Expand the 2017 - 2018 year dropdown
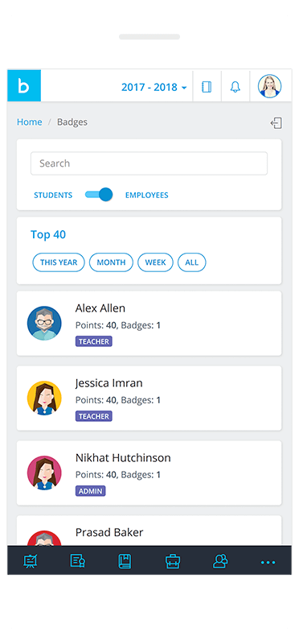 coord(154,87)
